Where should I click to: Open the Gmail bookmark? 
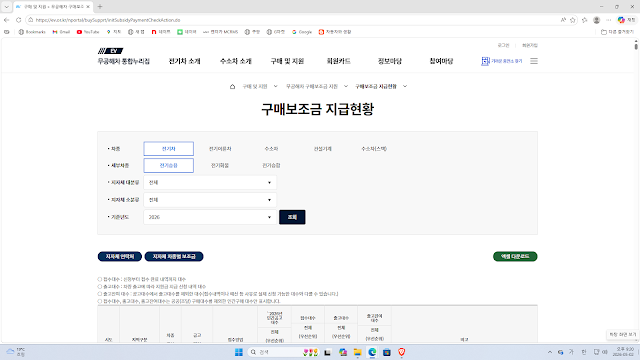coord(61,32)
